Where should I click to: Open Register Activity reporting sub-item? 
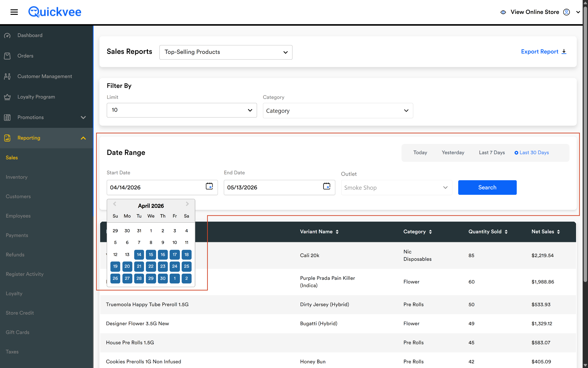[x=25, y=274]
